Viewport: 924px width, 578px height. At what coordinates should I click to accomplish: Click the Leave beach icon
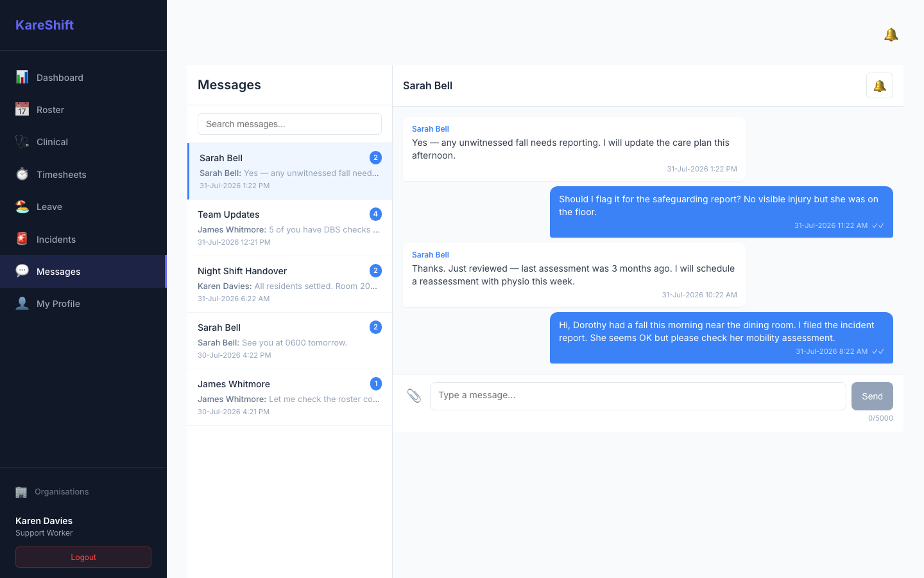click(x=22, y=206)
